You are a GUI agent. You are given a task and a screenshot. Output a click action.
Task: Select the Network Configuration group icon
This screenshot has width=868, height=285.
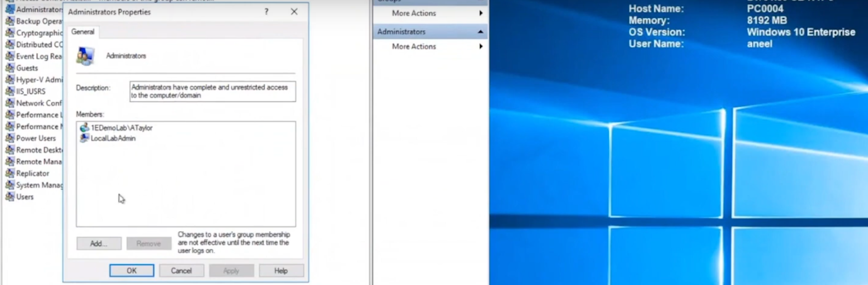click(10, 103)
